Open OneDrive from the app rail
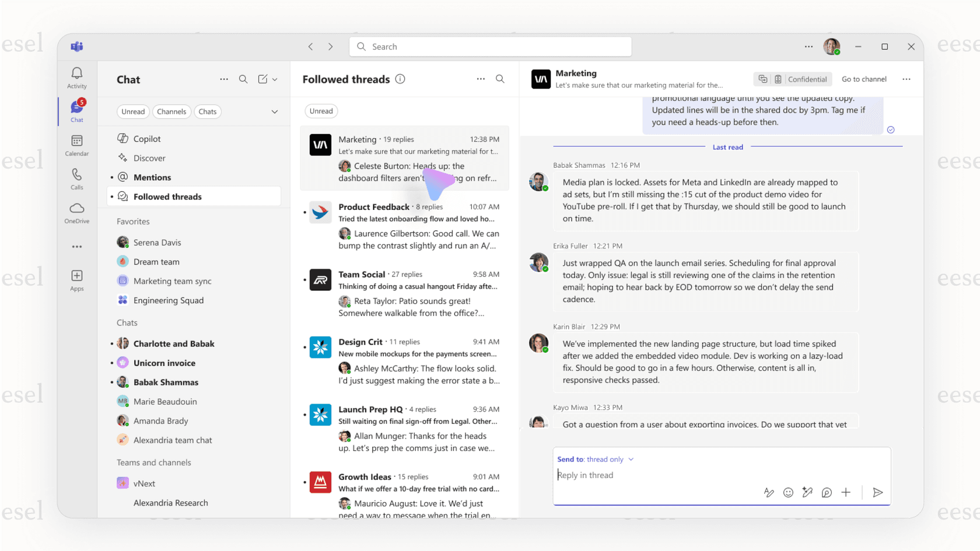 point(76,212)
